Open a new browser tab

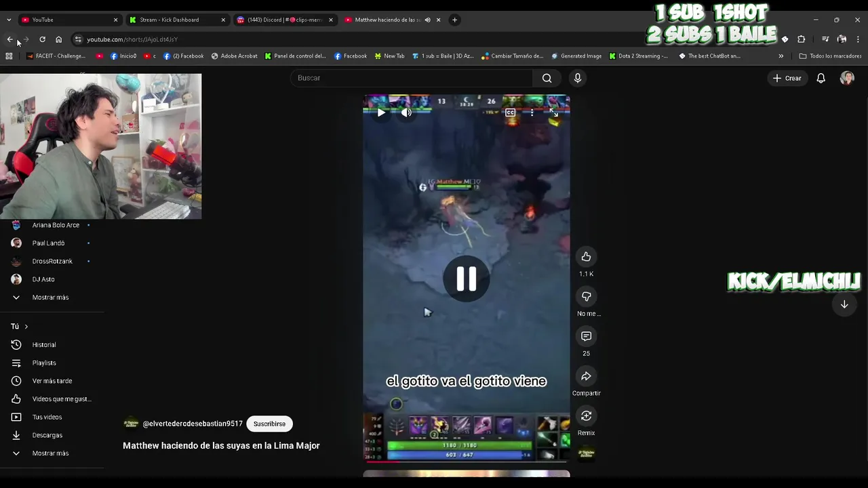pyautogui.click(x=454, y=20)
